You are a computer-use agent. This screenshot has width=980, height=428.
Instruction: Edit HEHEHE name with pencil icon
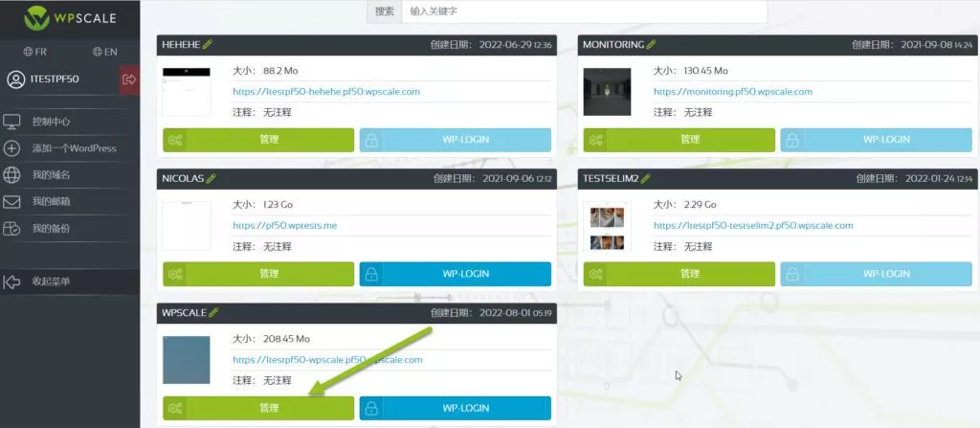coord(208,44)
